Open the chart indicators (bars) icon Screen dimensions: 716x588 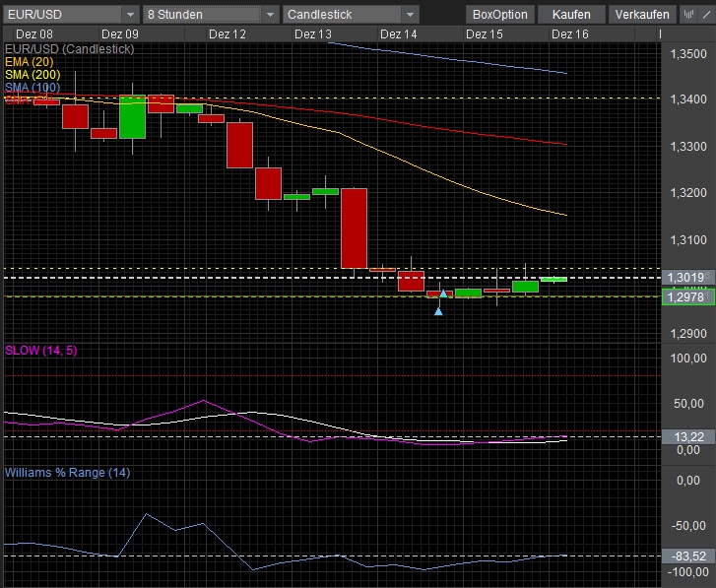click(x=688, y=15)
